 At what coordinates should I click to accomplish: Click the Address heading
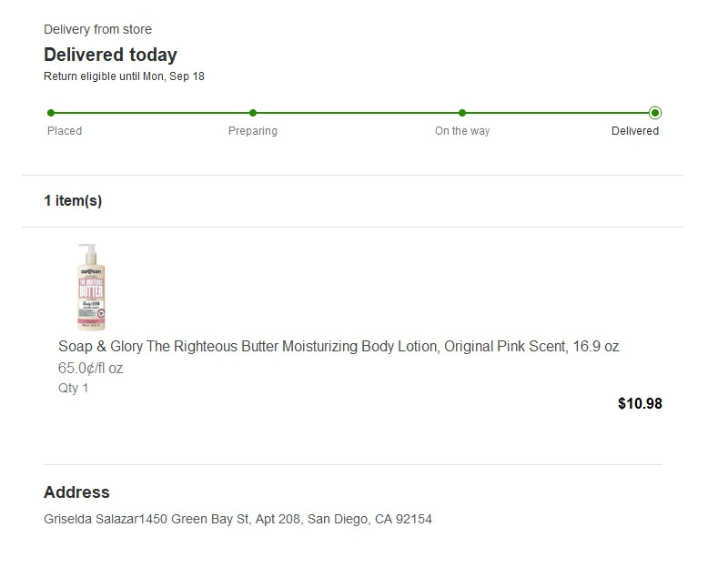pyautogui.click(x=76, y=492)
